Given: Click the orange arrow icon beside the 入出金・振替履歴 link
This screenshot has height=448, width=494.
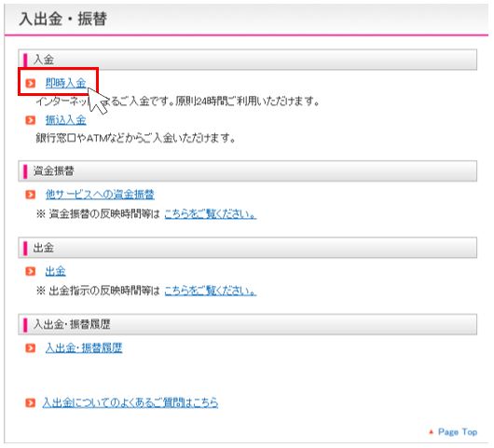Looking at the screenshot, I should pyautogui.click(x=31, y=348).
